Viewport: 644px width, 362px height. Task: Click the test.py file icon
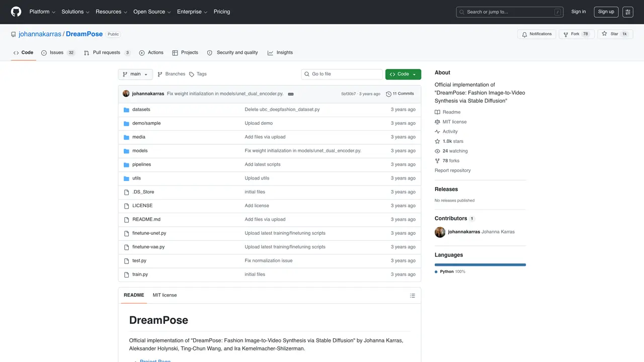[127, 261]
